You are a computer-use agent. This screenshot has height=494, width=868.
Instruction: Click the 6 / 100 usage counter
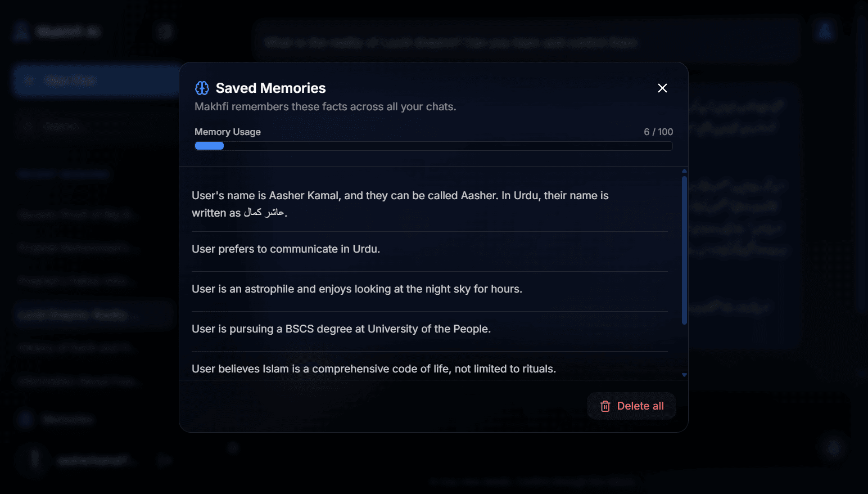point(658,132)
